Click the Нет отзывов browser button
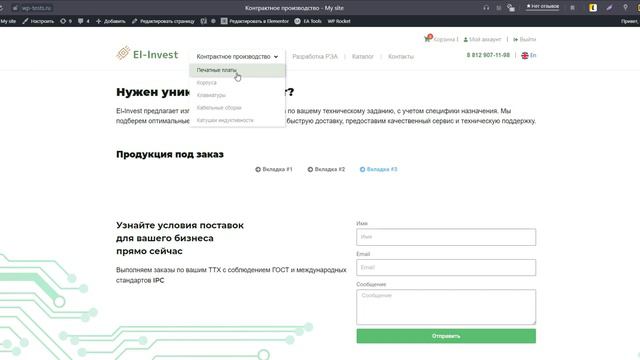This screenshot has width=640, height=360. pos(542,7)
